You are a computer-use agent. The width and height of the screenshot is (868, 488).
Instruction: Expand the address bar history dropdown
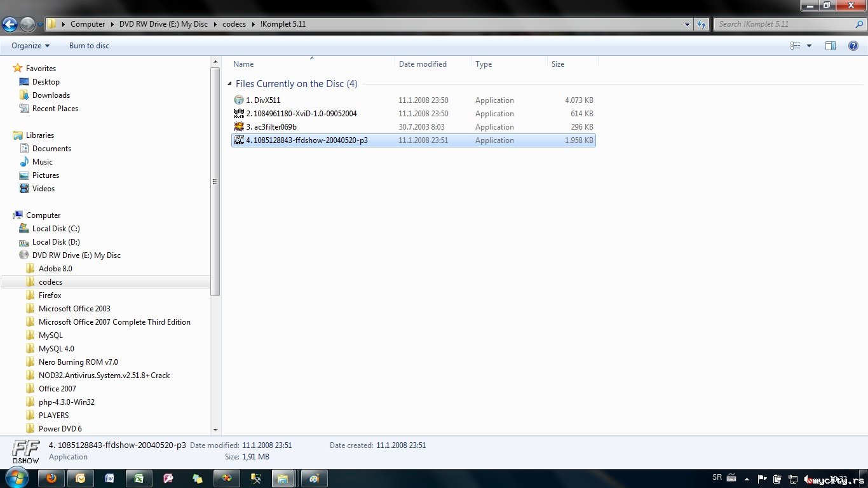point(688,24)
